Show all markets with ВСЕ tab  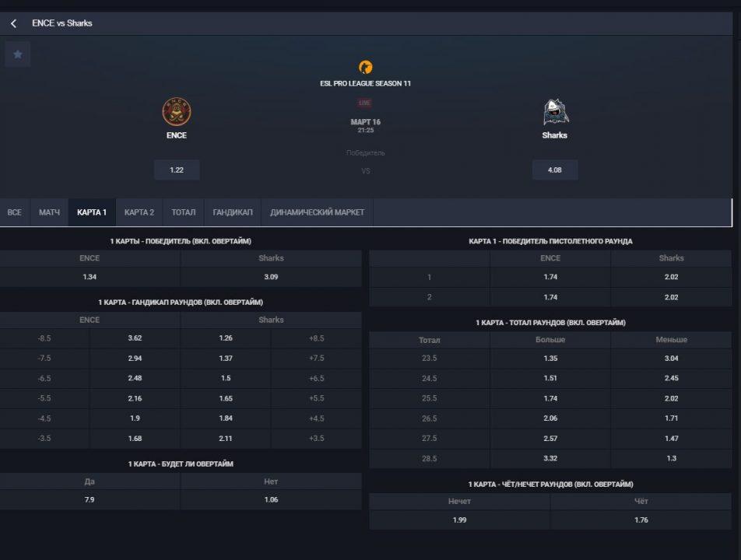coord(14,212)
